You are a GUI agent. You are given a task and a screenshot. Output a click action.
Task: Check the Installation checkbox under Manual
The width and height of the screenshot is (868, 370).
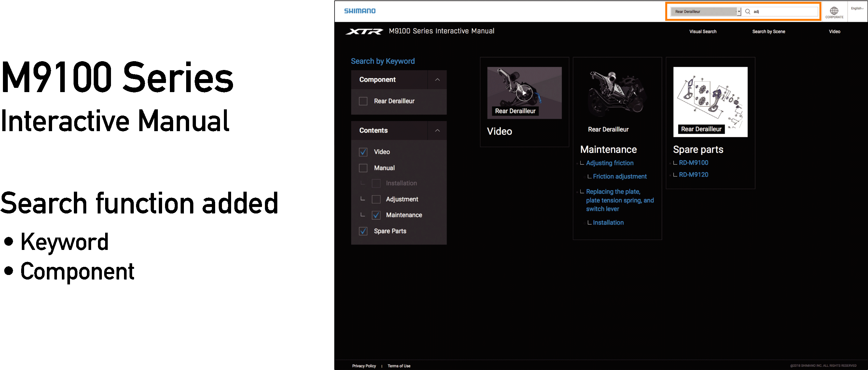[376, 183]
